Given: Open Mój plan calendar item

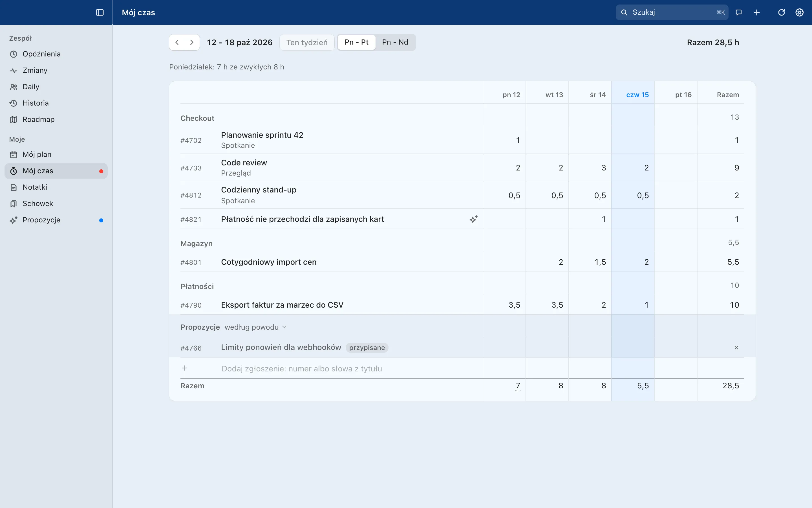Looking at the screenshot, I should 56,155.
